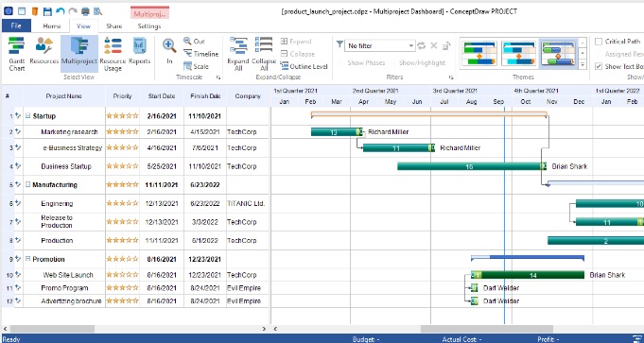Open the File menu
This screenshot has width=644, height=343.
click(x=16, y=26)
